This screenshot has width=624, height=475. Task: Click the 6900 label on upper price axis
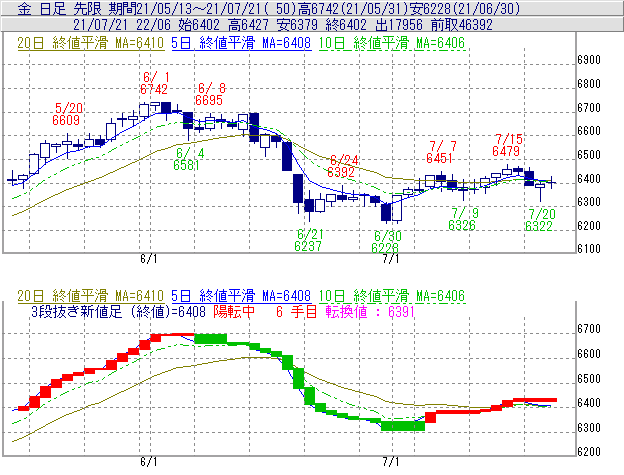pos(589,60)
